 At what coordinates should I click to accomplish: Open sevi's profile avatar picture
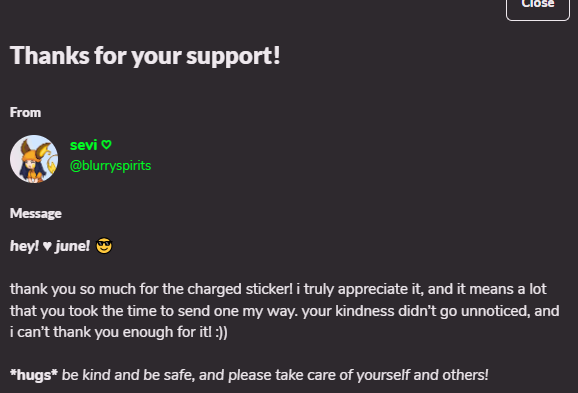[x=34, y=159]
